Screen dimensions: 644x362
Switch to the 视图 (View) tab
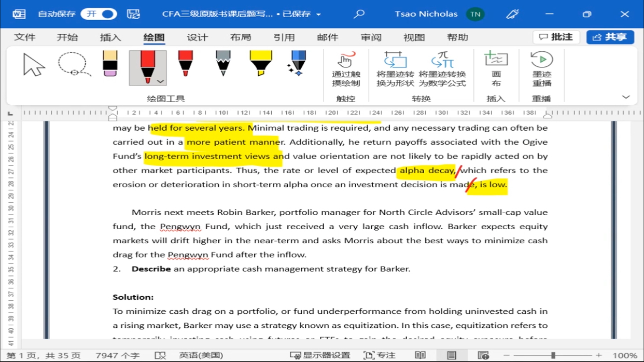[414, 37]
